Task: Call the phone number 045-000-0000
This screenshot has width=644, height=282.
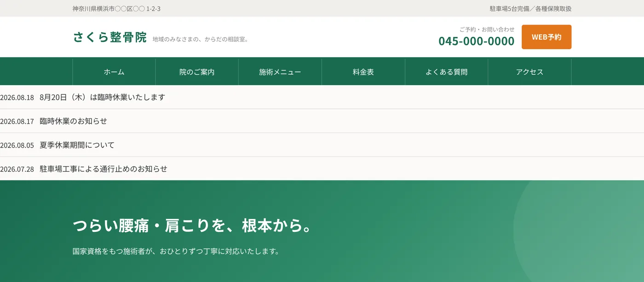Action: pyautogui.click(x=477, y=41)
